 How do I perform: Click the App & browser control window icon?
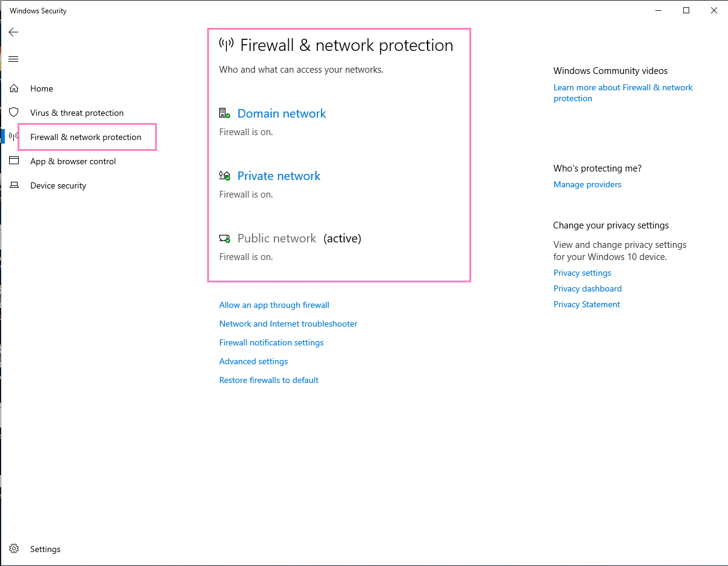[14, 161]
